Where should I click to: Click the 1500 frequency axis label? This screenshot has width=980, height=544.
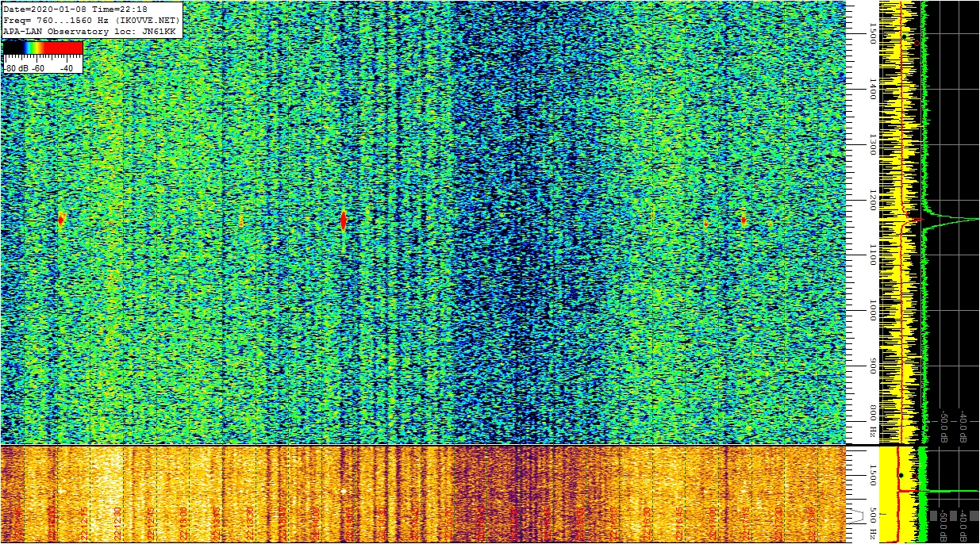coord(873,33)
